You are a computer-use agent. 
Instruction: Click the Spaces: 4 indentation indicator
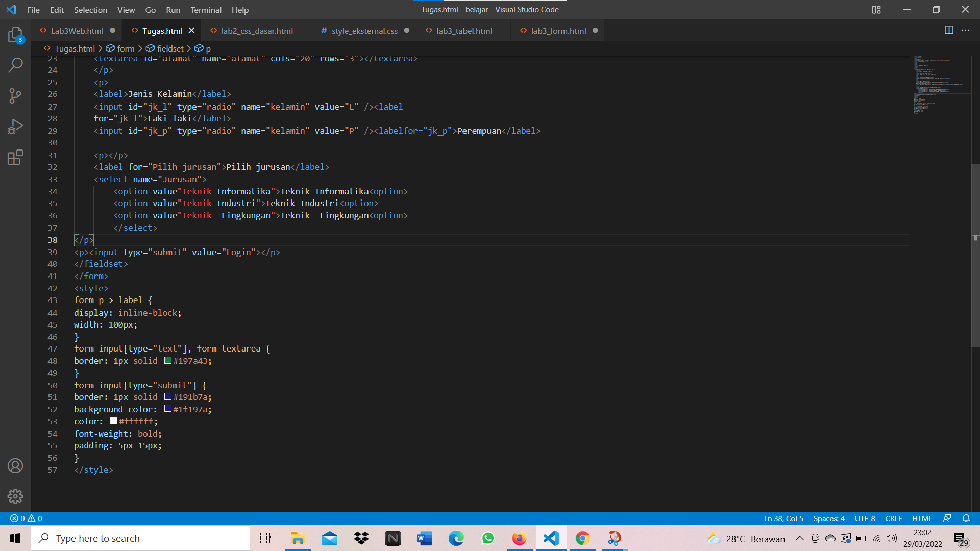pyautogui.click(x=828, y=518)
